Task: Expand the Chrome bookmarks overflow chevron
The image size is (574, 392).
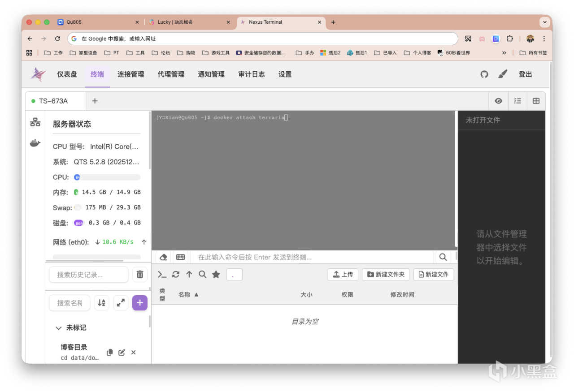Action: tap(504, 53)
